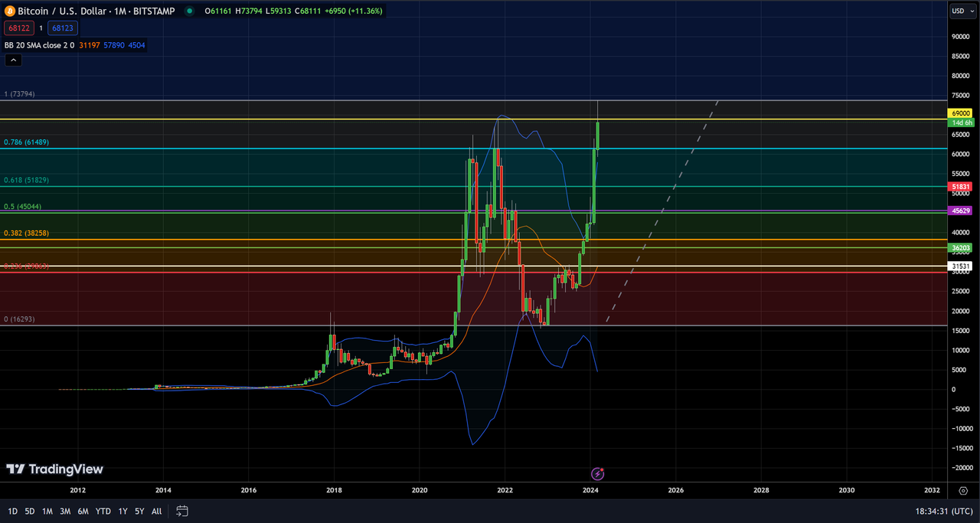Select the All time range
980x523 pixels.
[156, 511]
